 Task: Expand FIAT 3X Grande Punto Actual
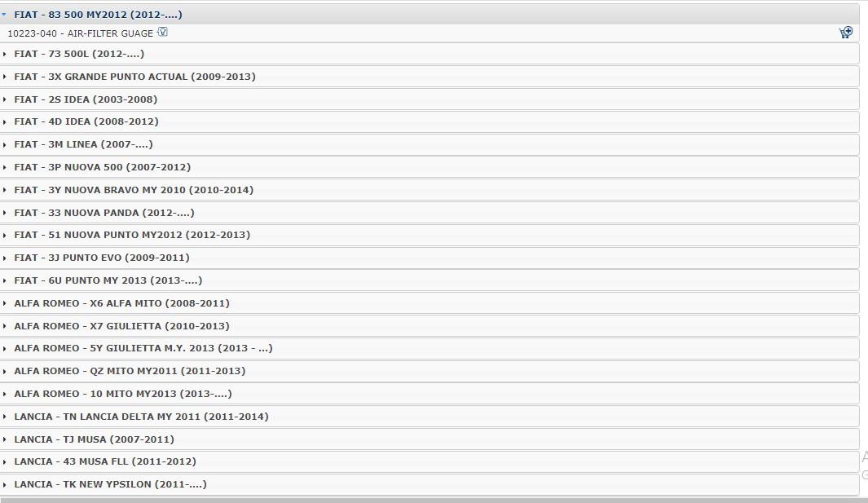430,77
